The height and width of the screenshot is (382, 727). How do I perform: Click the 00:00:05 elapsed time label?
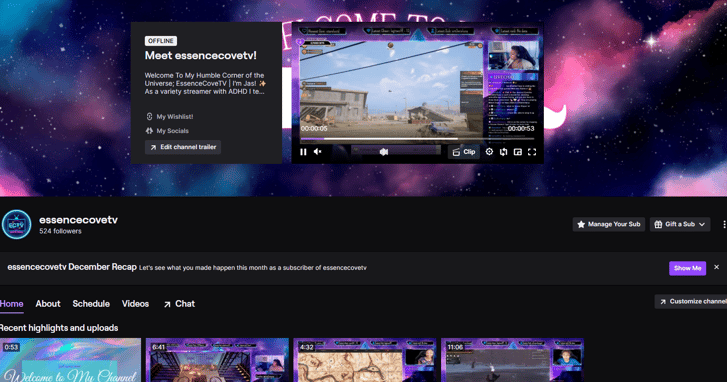point(314,128)
